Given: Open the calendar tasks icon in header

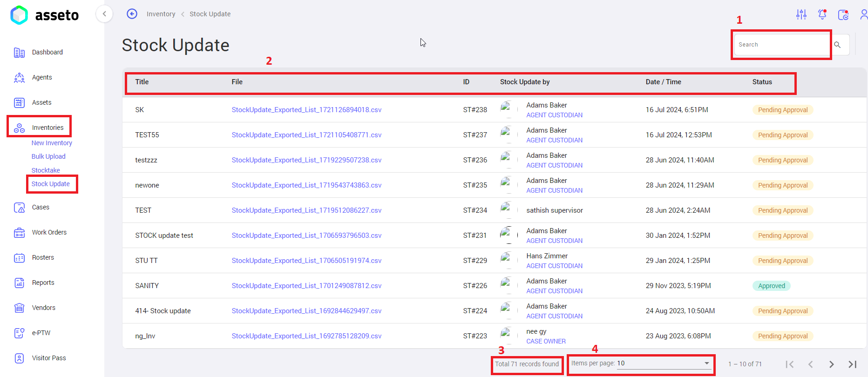Looking at the screenshot, I should (x=843, y=14).
